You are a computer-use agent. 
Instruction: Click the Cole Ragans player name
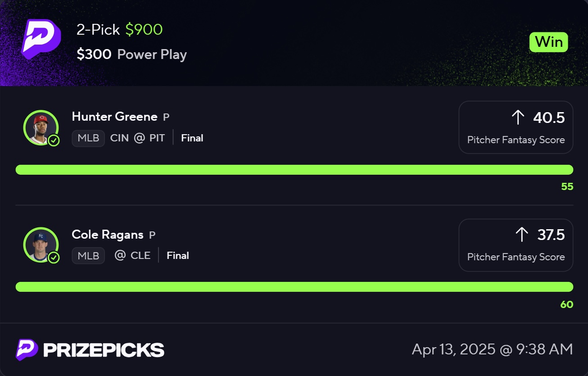click(x=108, y=235)
